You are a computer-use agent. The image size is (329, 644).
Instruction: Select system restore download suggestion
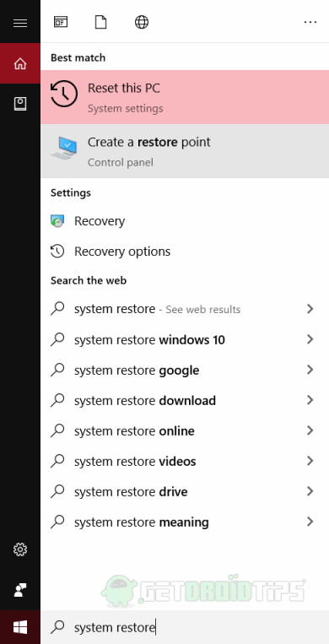point(185,400)
